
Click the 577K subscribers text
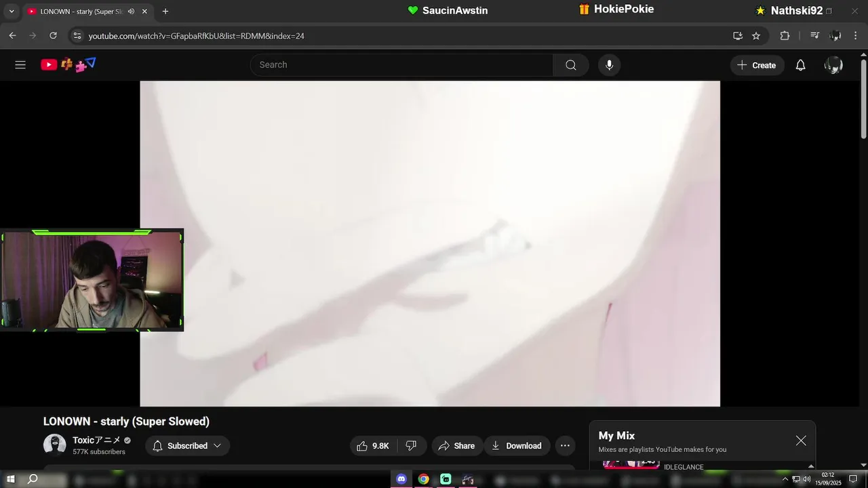click(99, 452)
